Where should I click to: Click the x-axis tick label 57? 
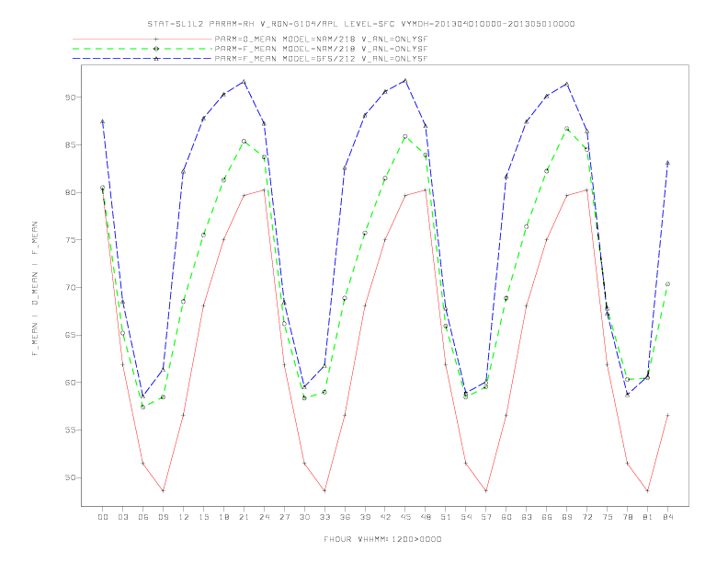pos(486,517)
